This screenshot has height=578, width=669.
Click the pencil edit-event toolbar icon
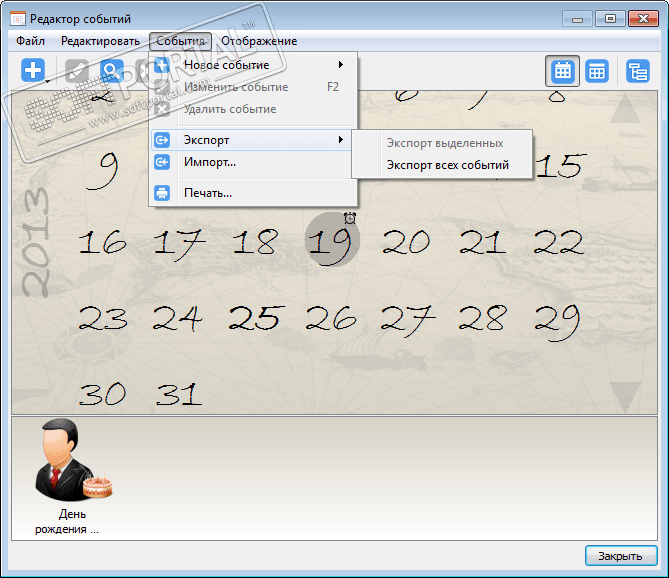pyautogui.click(x=77, y=71)
